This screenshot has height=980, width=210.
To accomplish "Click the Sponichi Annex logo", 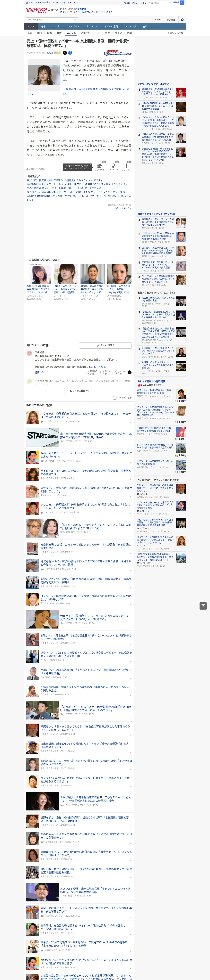I will 118,53.
